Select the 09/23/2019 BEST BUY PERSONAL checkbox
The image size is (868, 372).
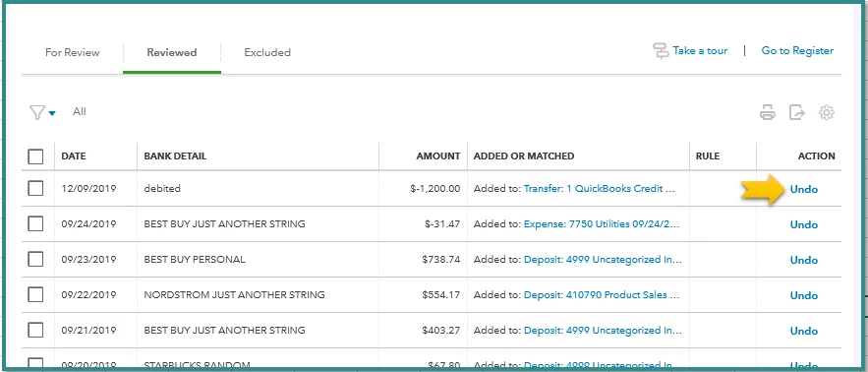(35, 259)
